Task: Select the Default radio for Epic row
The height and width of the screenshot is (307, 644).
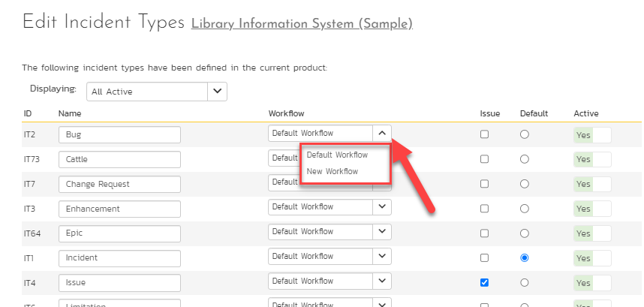Action: (x=524, y=233)
